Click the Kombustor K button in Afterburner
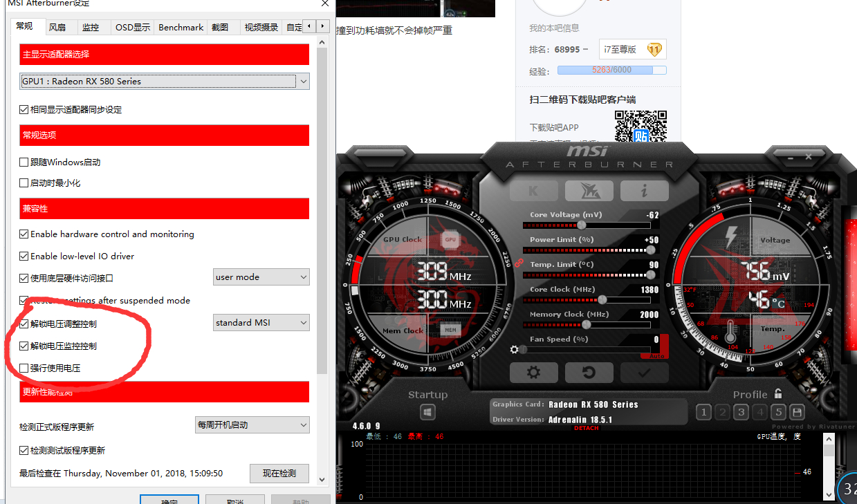This screenshot has width=857, height=504. pos(533,191)
